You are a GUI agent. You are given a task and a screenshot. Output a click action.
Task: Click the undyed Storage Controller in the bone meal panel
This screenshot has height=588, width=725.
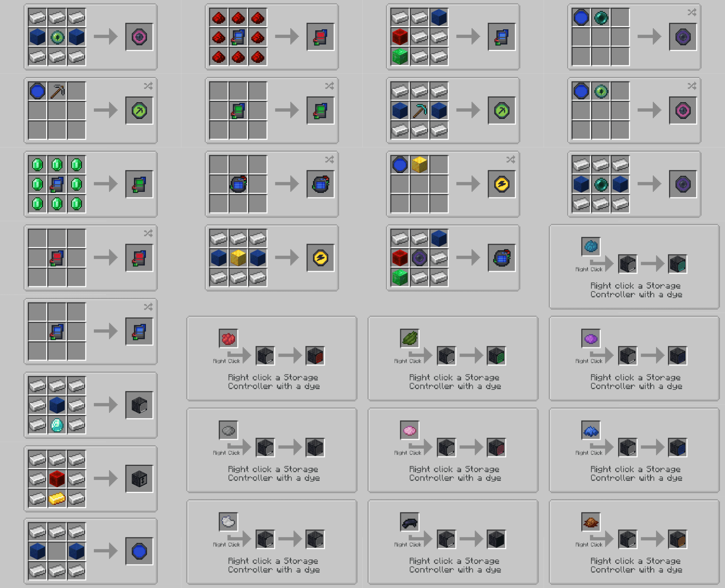tap(265, 540)
